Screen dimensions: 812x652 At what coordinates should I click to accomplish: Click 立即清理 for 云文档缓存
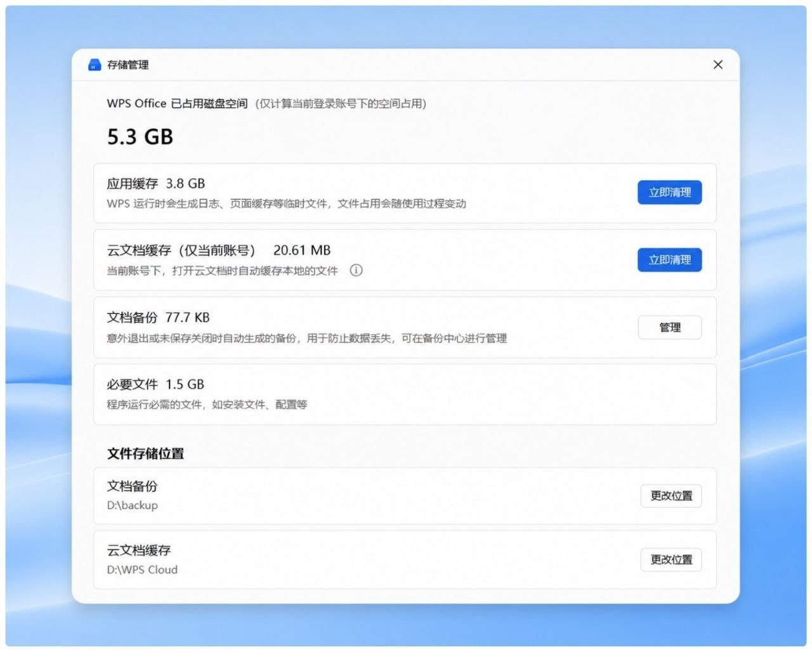(669, 259)
